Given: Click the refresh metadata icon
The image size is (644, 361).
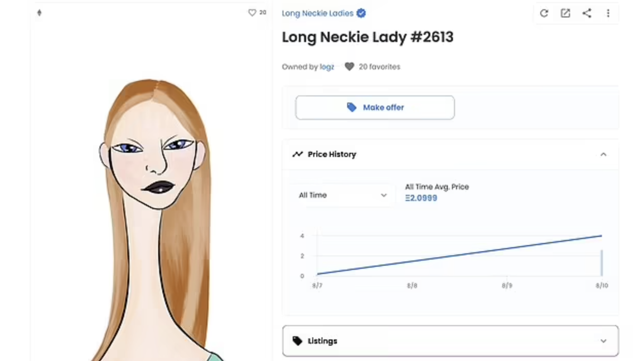Looking at the screenshot, I should pos(544,13).
